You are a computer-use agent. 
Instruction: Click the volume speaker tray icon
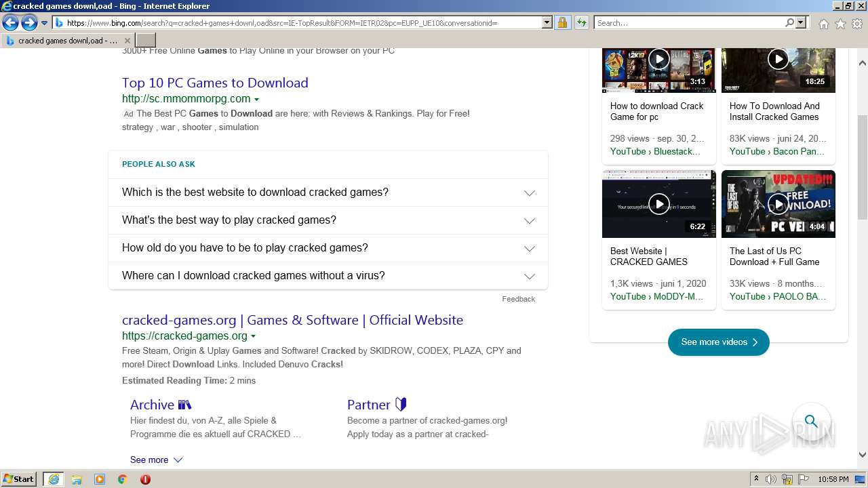771,479
